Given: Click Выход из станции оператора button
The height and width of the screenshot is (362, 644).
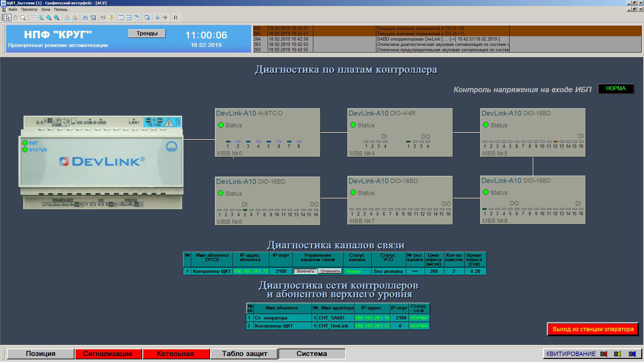Looking at the screenshot, I should [593, 329].
